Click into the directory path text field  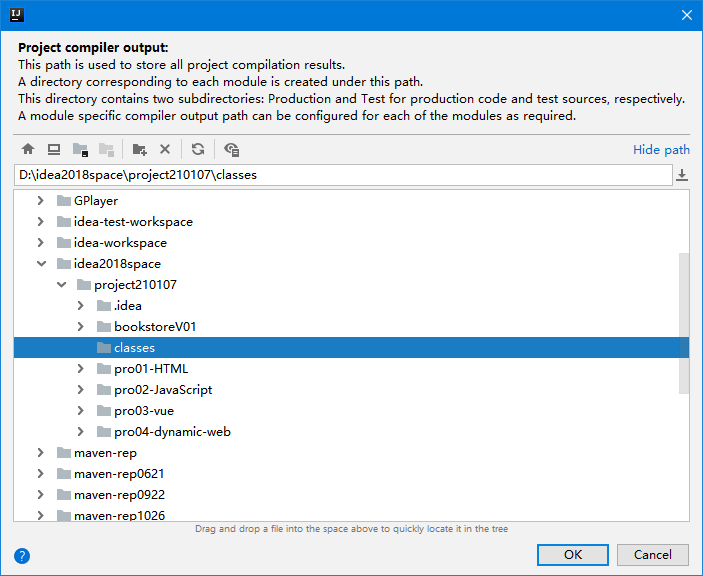tap(343, 175)
